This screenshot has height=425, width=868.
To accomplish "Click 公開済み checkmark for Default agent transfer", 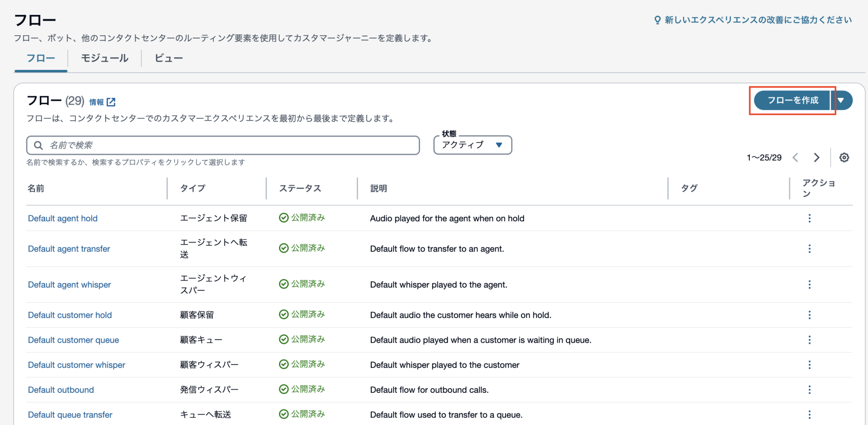I will 284,248.
